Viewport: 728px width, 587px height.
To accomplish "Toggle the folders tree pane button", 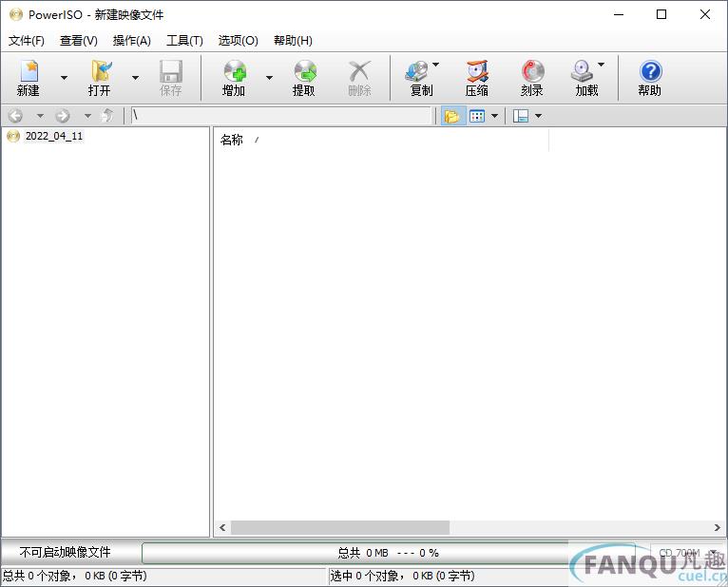I will [x=452, y=116].
